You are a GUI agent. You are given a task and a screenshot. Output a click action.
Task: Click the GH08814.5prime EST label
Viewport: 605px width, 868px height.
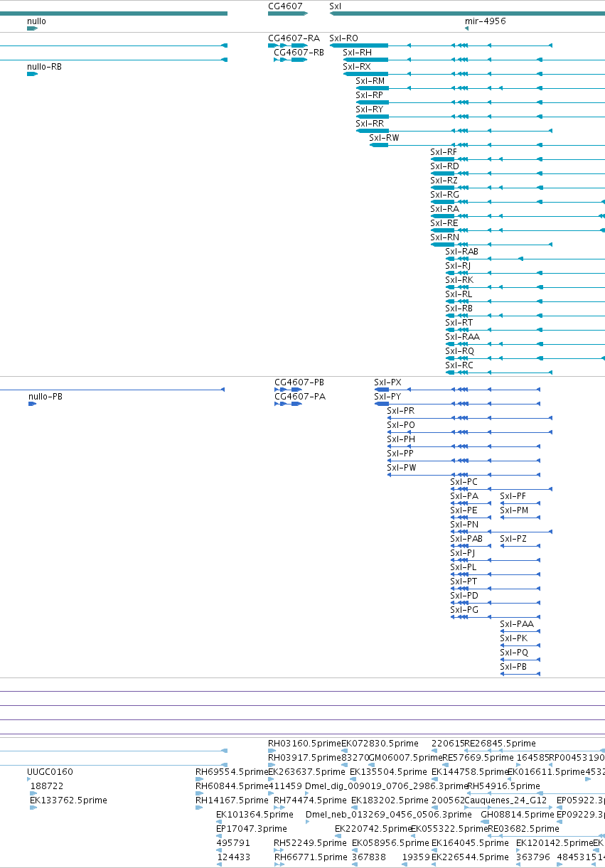(518, 814)
